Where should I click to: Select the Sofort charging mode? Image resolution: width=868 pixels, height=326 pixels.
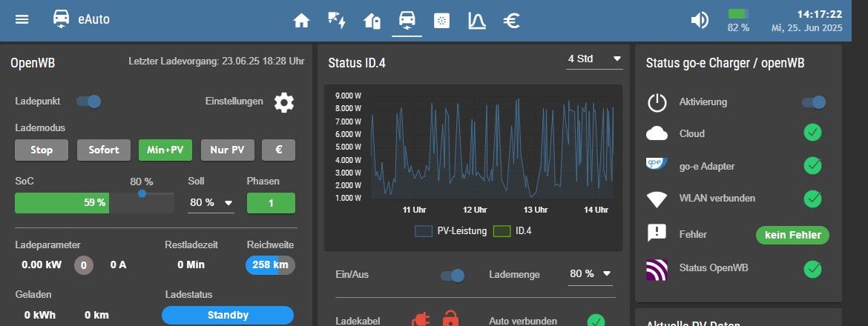(104, 150)
